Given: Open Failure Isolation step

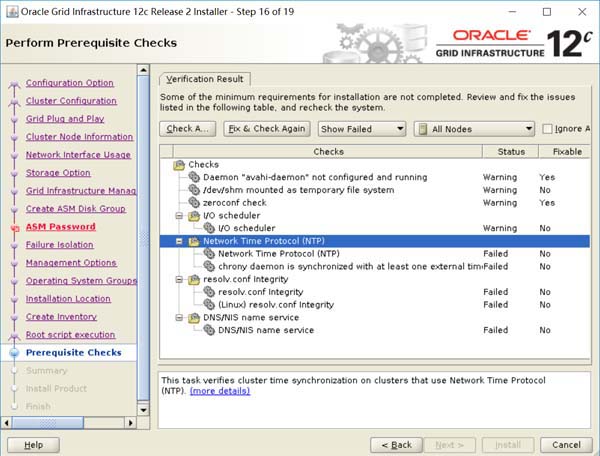Looking at the screenshot, I should [60, 244].
